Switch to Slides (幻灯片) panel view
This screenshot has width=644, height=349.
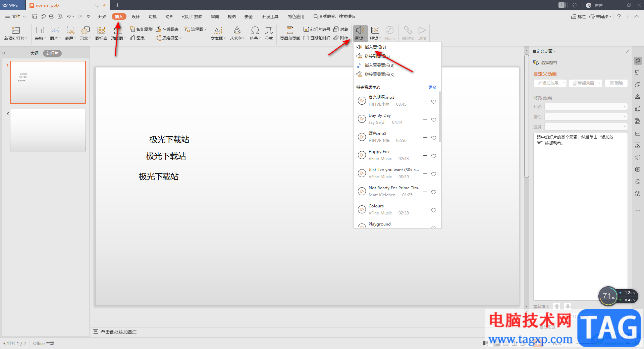52,53
